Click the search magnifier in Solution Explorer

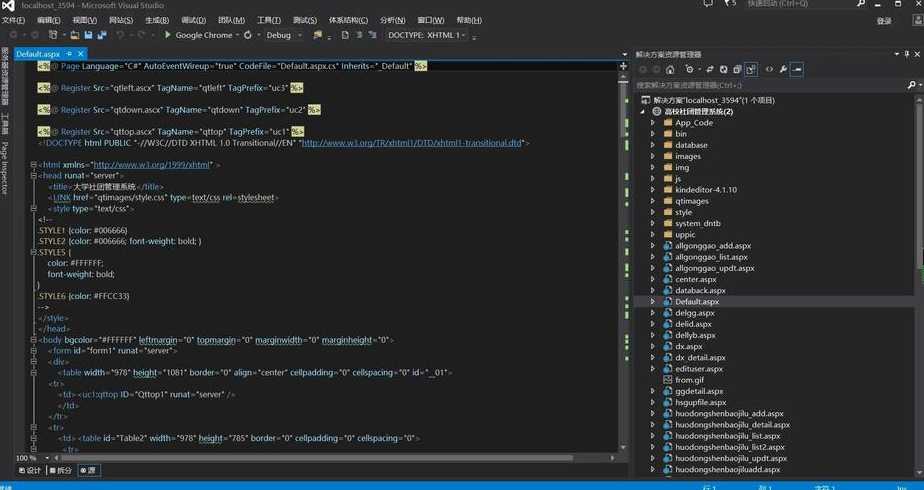click(x=911, y=85)
